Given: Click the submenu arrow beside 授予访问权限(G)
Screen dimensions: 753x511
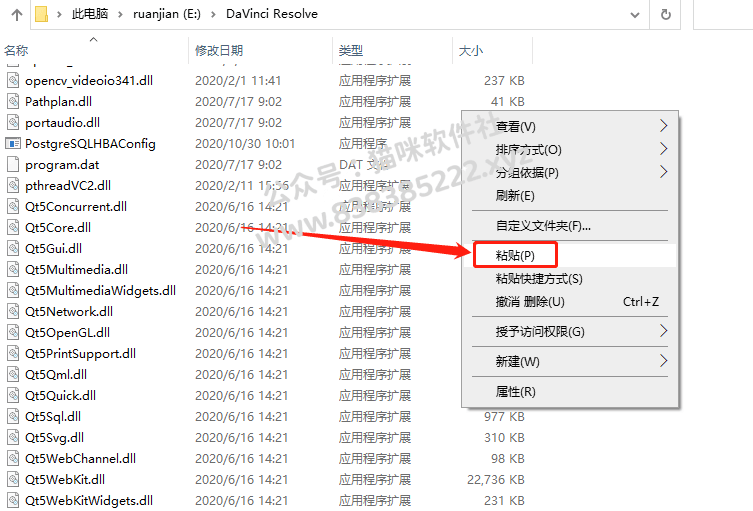Looking at the screenshot, I should pos(663,331).
